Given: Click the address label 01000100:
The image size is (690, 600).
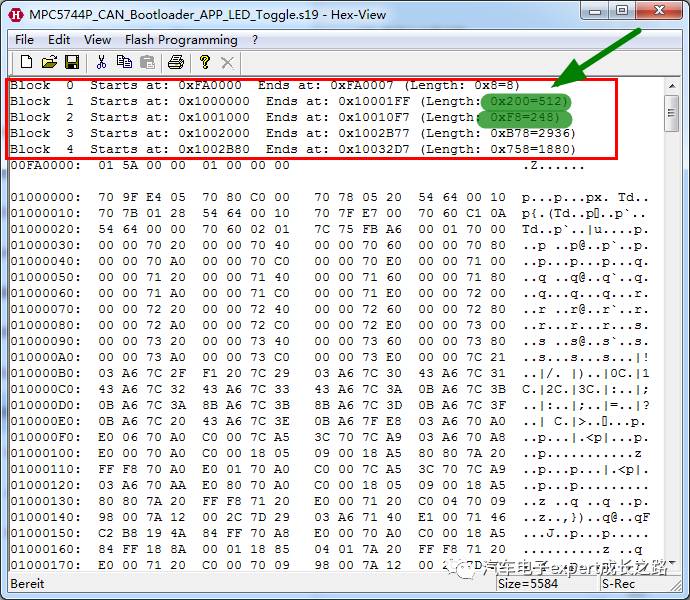Looking at the screenshot, I should (x=46, y=453).
